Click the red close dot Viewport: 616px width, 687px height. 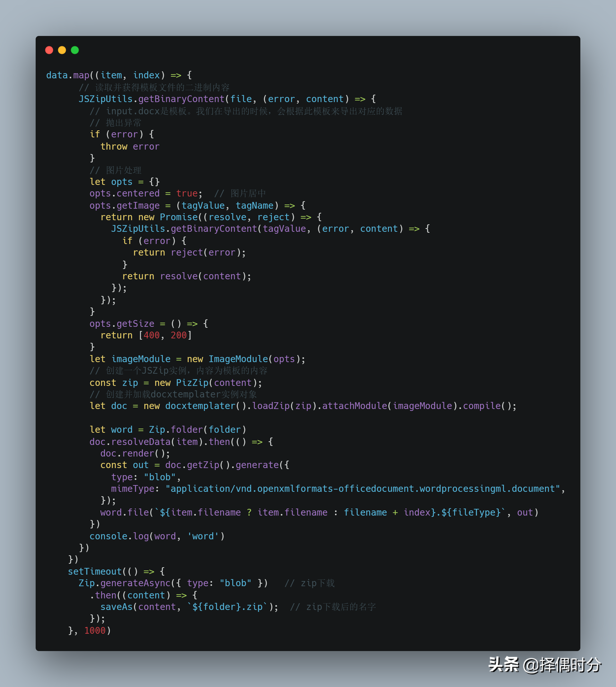click(x=49, y=50)
